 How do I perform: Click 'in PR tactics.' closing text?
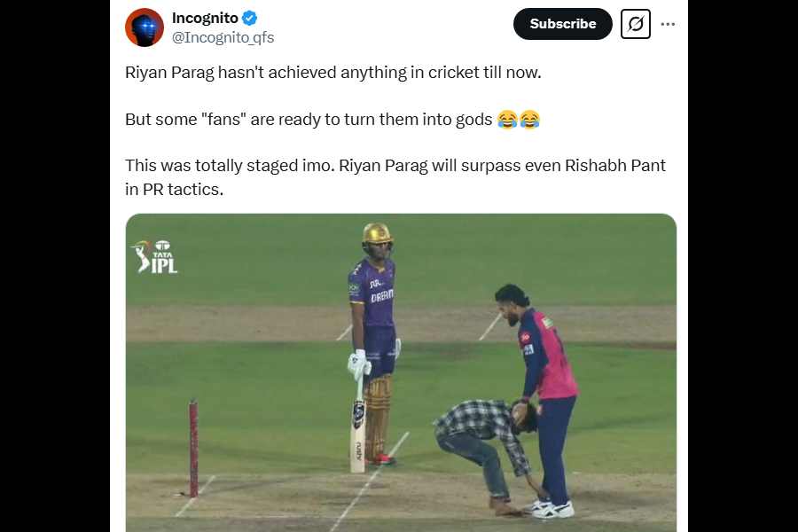[x=174, y=190]
